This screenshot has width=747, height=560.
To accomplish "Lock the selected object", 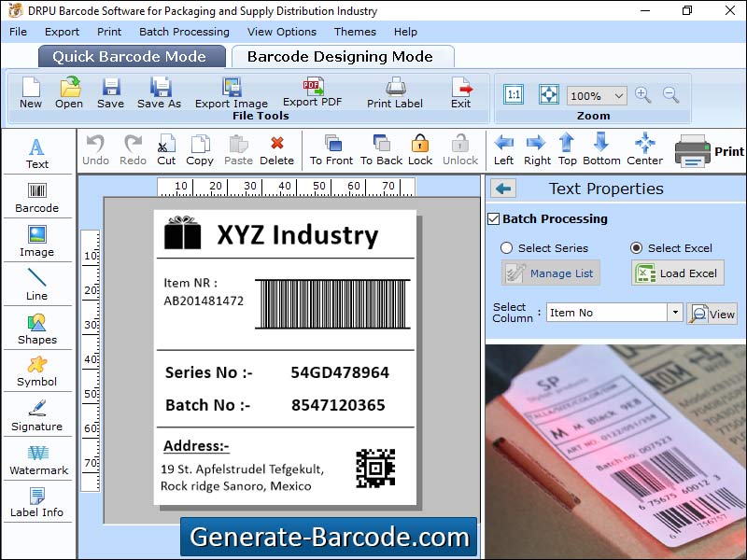I will pyautogui.click(x=420, y=149).
